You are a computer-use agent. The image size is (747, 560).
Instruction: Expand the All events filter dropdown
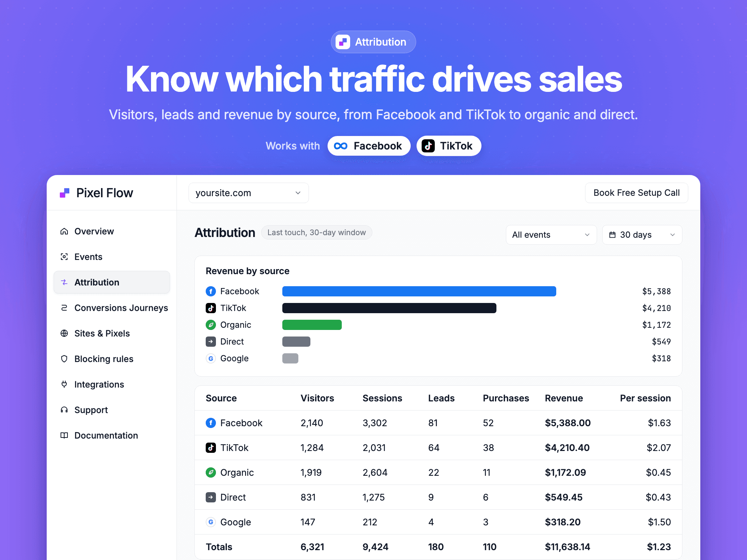coord(551,235)
